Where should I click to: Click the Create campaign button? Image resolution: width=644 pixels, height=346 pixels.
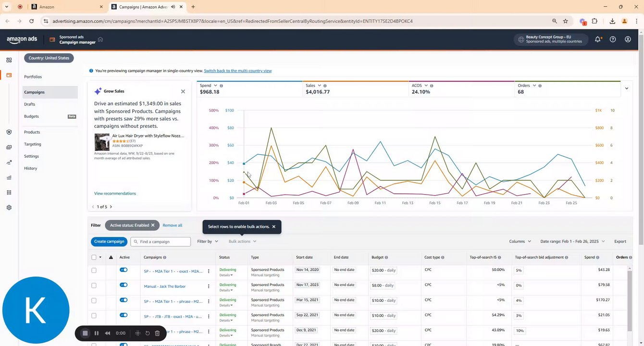(x=109, y=242)
